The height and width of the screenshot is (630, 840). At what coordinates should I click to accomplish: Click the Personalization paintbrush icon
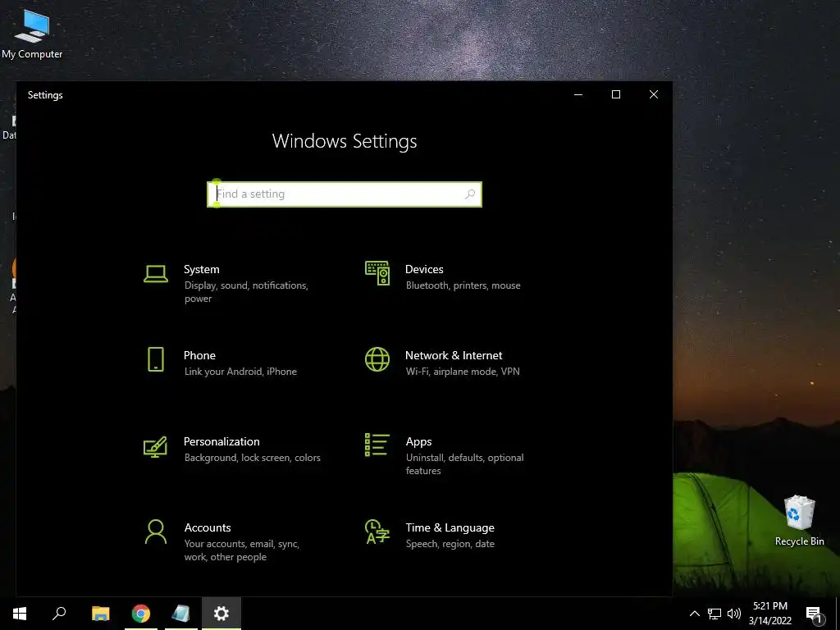(155, 447)
